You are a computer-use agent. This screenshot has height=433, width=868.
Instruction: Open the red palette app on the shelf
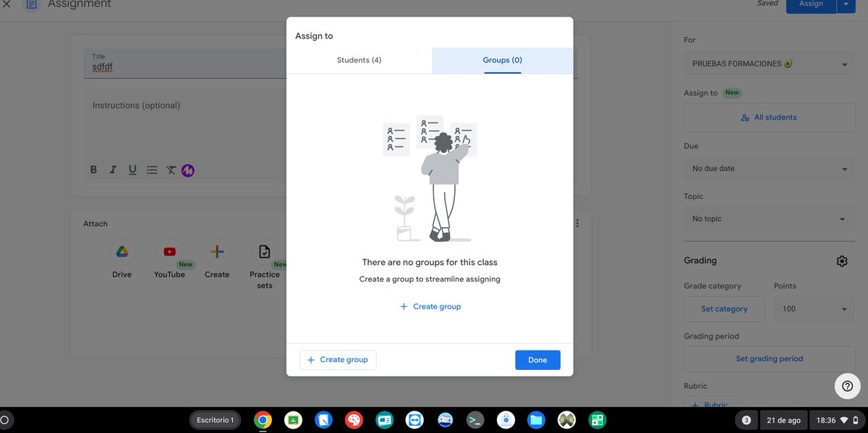point(354,420)
